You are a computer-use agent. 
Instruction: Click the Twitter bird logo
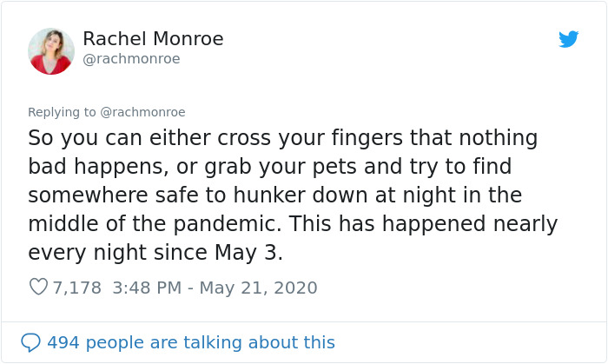pyautogui.click(x=568, y=39)
